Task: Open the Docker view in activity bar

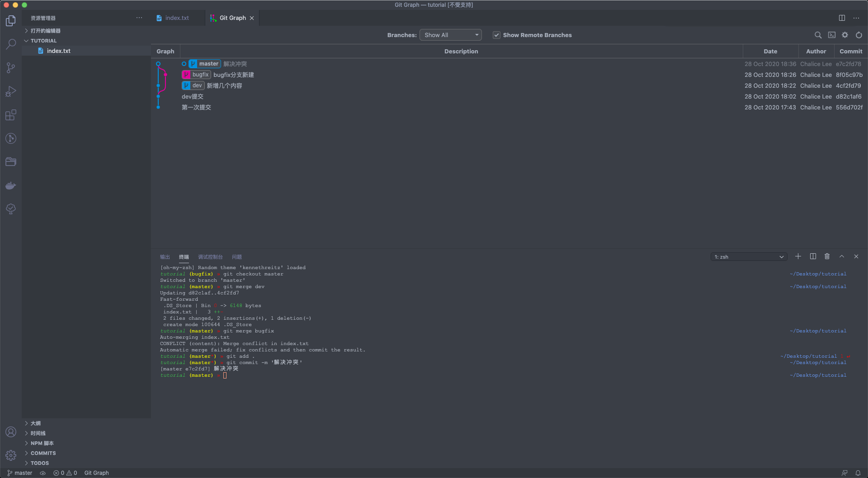Action: (11, 185)
